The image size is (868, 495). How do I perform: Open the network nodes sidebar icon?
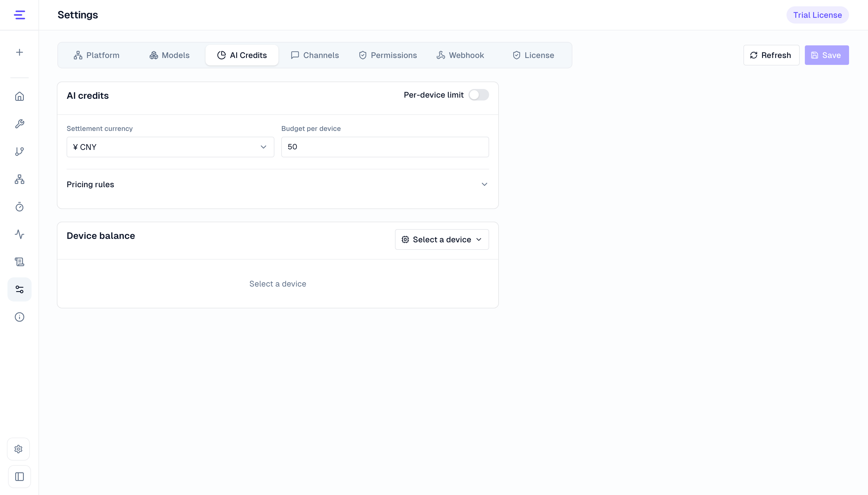click(19, 179)
